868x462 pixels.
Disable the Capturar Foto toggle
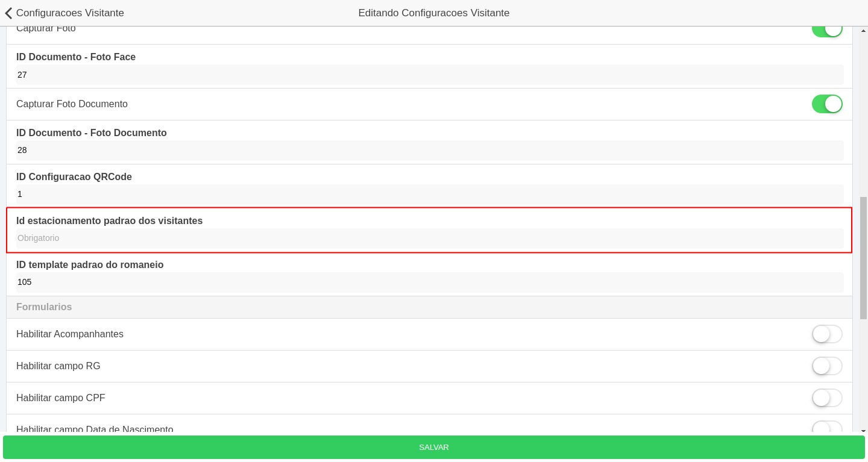pyautogui.click(x=827, y=28)
